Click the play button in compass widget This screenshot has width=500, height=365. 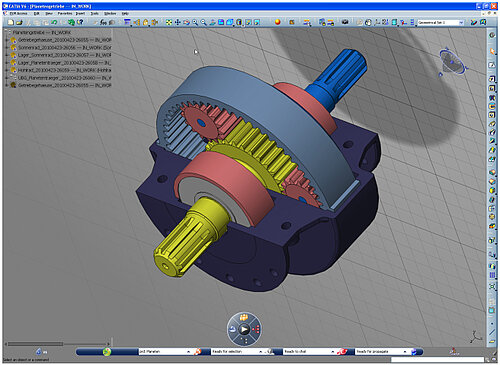coord(244,329)
